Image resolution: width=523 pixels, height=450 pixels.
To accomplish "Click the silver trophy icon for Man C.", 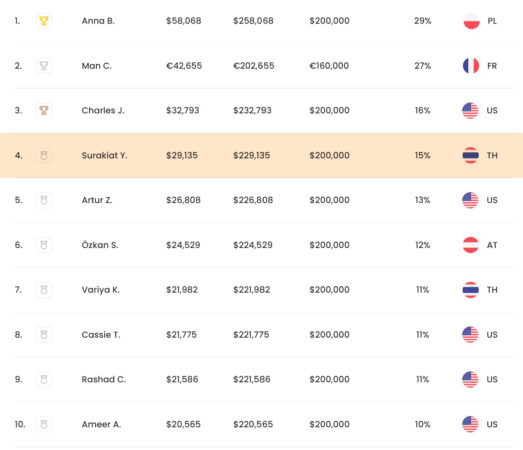I will (44, 66).
